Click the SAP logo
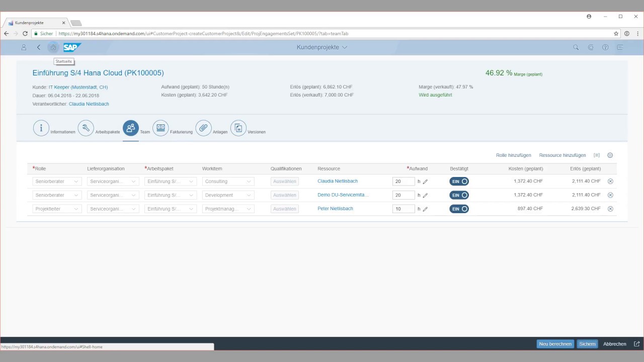This screenshot has height=362, width=644. 72,47
